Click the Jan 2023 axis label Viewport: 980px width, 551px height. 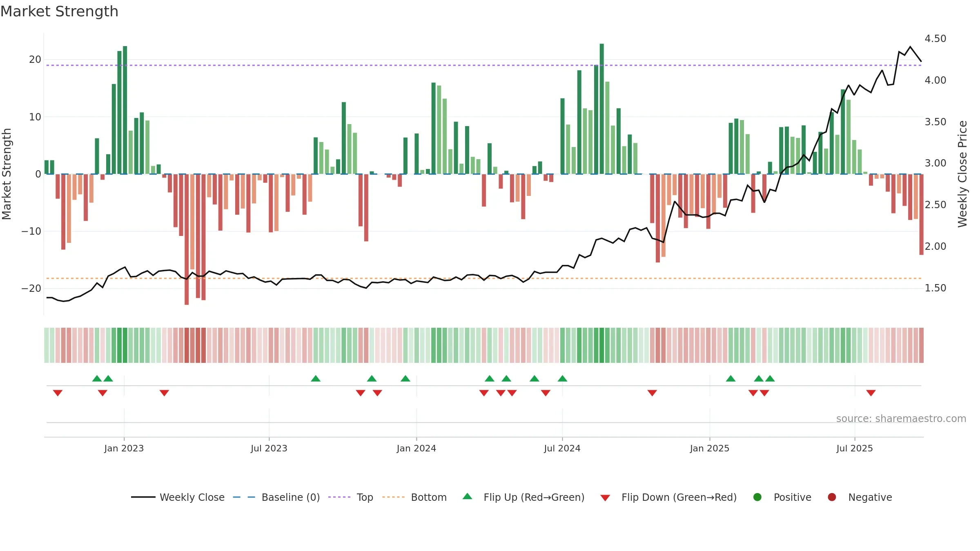click(124, 449)
